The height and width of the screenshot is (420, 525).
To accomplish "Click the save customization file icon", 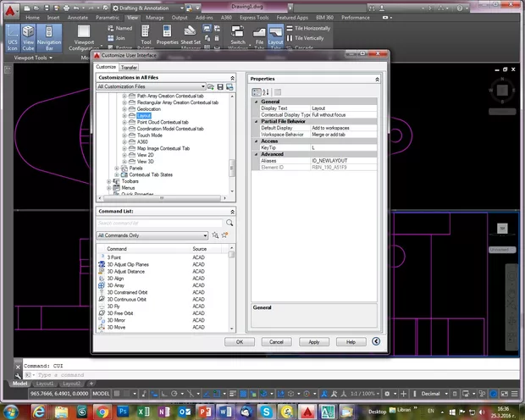I will click(220, 86).
